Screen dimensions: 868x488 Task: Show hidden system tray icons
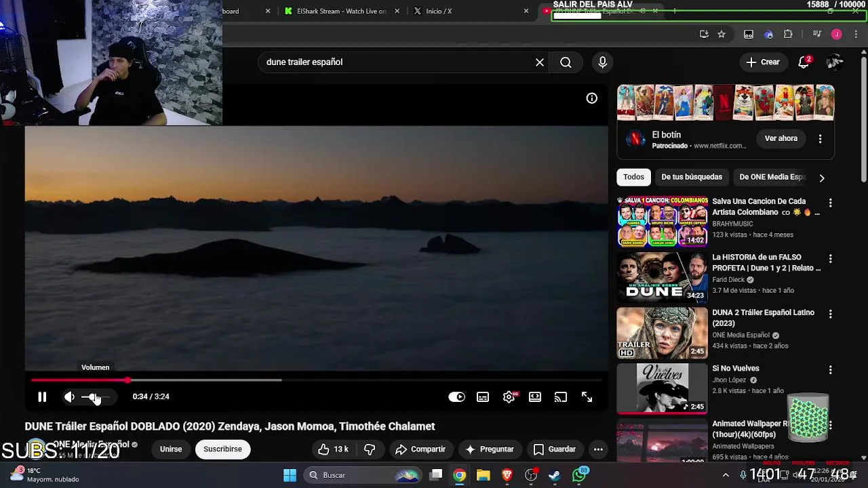coord(726,475)
